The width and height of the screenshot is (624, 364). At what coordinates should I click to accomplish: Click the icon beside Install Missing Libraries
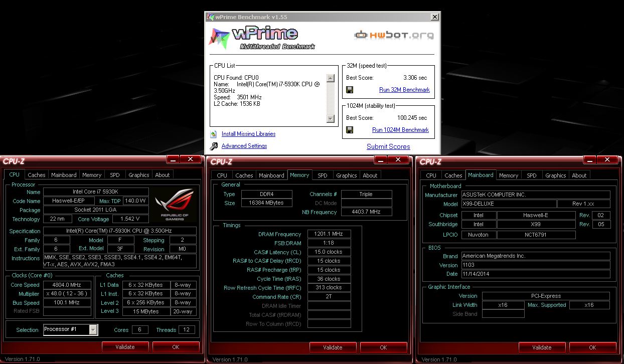coord(213,134)
